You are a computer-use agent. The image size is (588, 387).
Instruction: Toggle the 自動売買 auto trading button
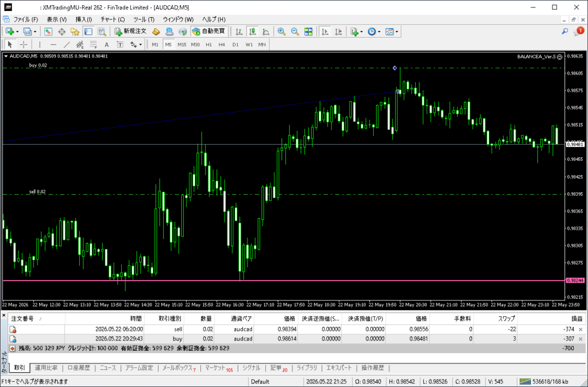point(208,32)
